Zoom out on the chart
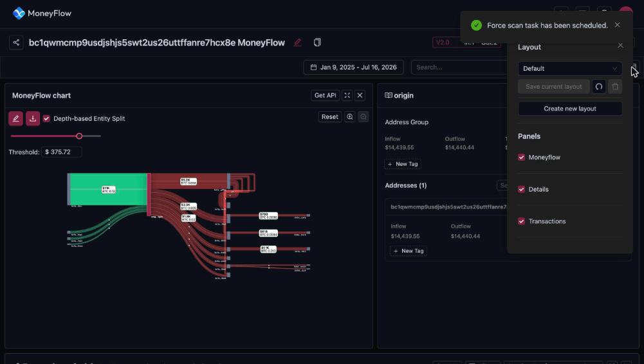The height and width of the screenshot is (364, 644). pyautogui.click(x=363, y=117)
